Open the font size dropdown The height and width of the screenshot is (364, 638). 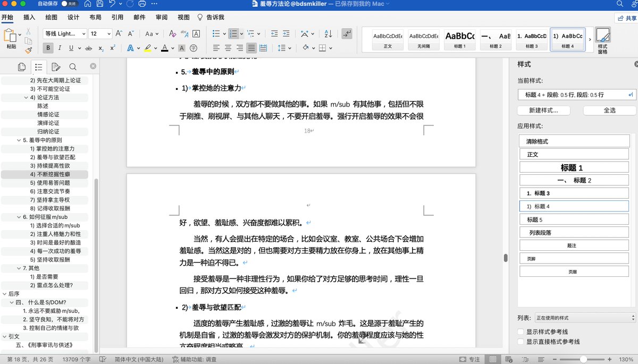coord(108,33)
